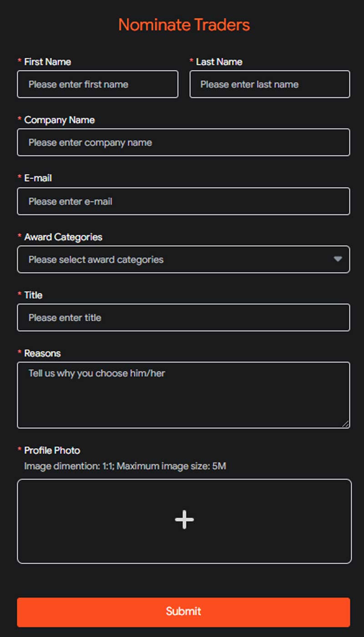Click the "Reasons" field label
The height and width of the screenshot is (637, 364).
click(x=42, y=354)
